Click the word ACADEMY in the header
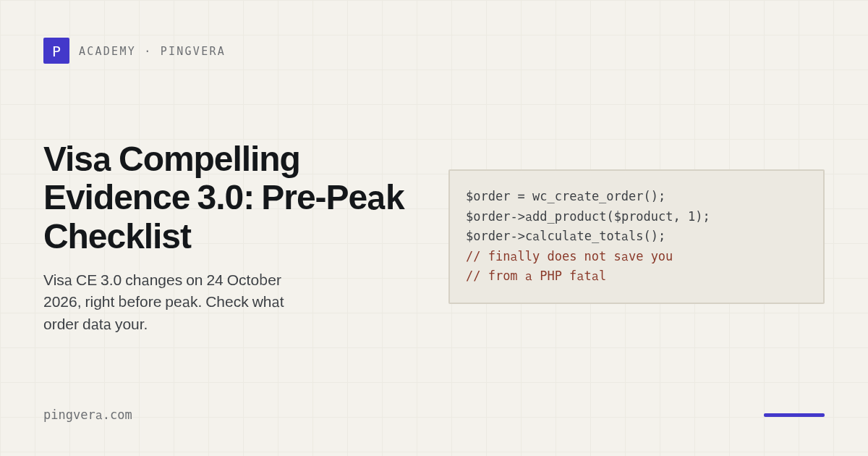Viewport: 868px width, 456px height. [107, 51]
